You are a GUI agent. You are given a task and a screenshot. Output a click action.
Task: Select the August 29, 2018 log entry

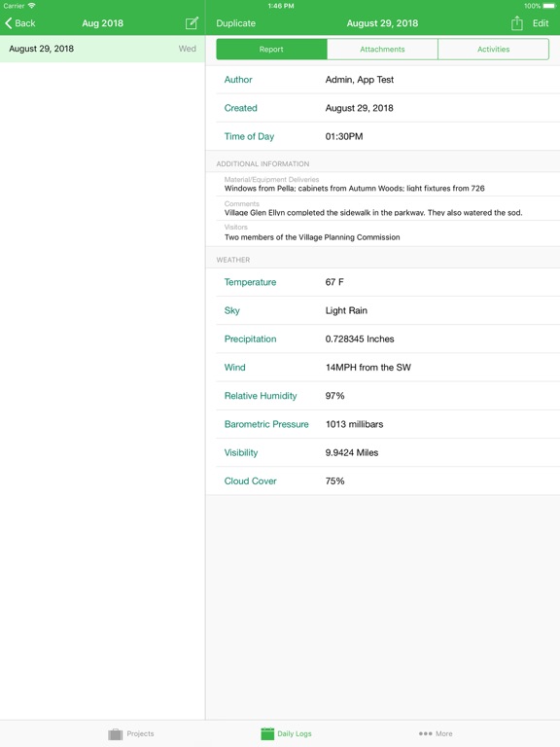102,49
